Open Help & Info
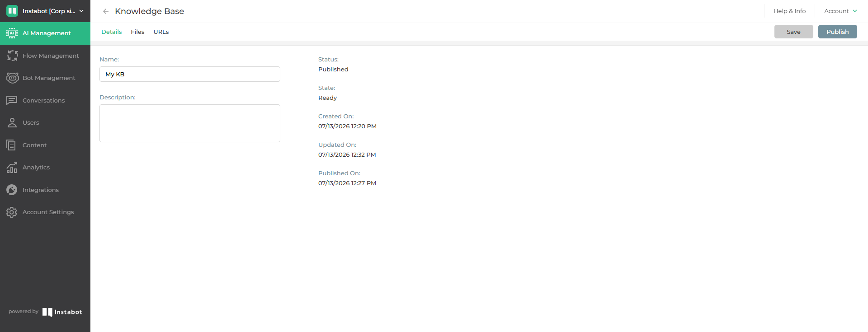 pos(789,11)
